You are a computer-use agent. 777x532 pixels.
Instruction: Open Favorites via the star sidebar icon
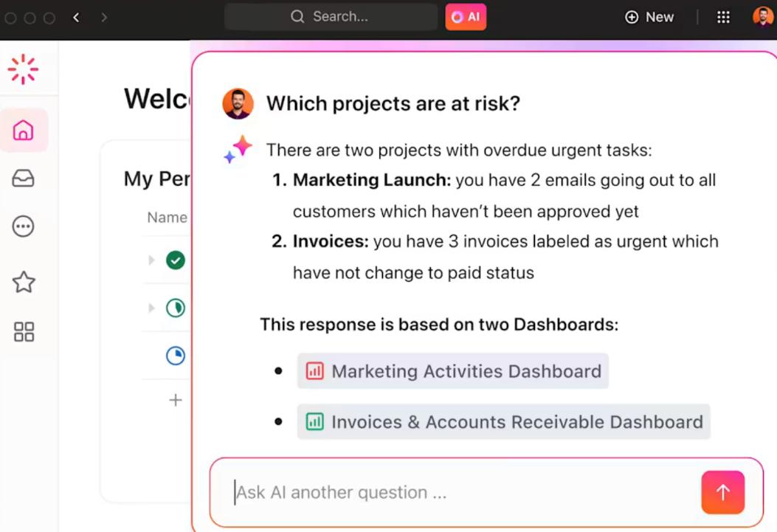(23, 282)
